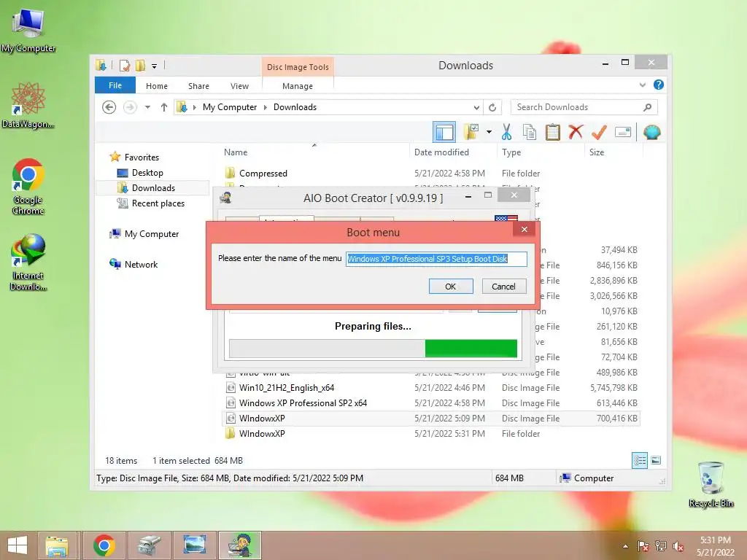Select Windows XP Professional SP2 x64 file

pos(303,402)
